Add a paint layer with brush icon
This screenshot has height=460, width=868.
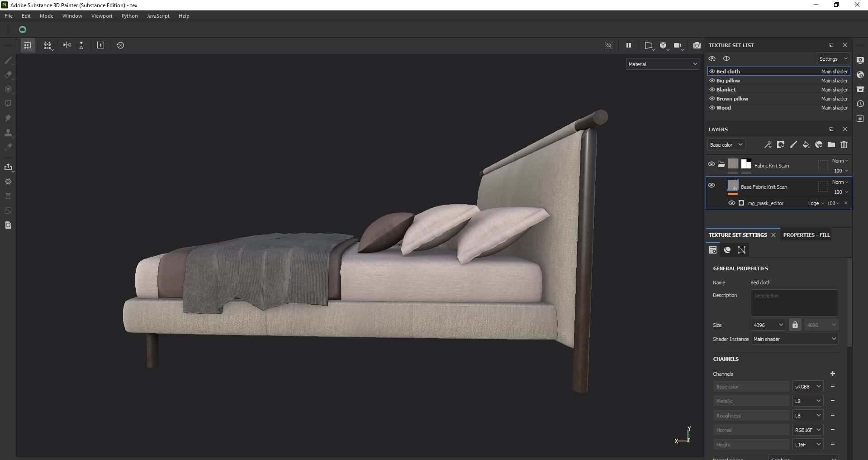point(793,145)
